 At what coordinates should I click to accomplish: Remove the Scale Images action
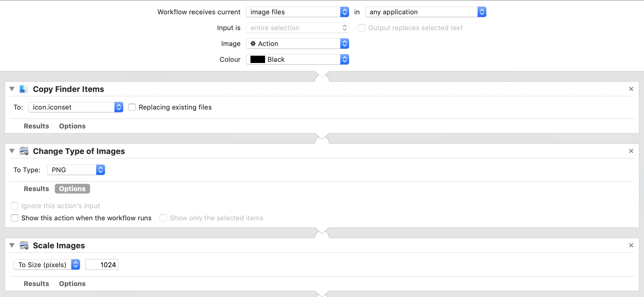click(631, 245)
